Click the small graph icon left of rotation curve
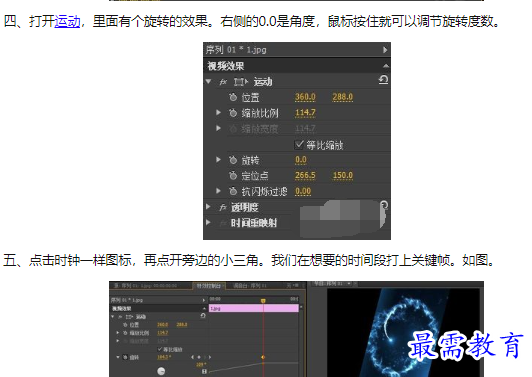 pyautogui.click(x=204, y=372)
